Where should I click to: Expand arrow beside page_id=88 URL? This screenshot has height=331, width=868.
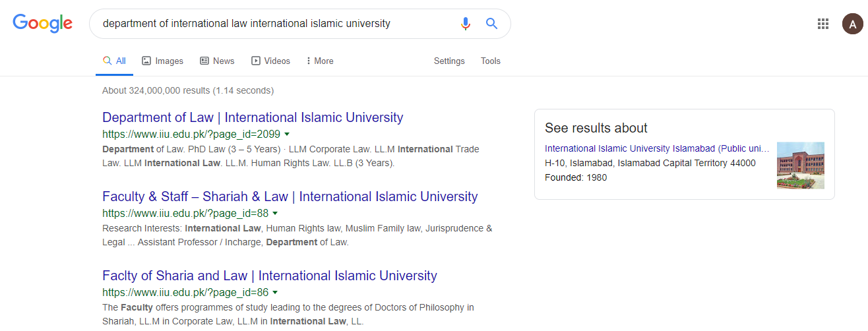pyautogui.click(x=275, y=213)
